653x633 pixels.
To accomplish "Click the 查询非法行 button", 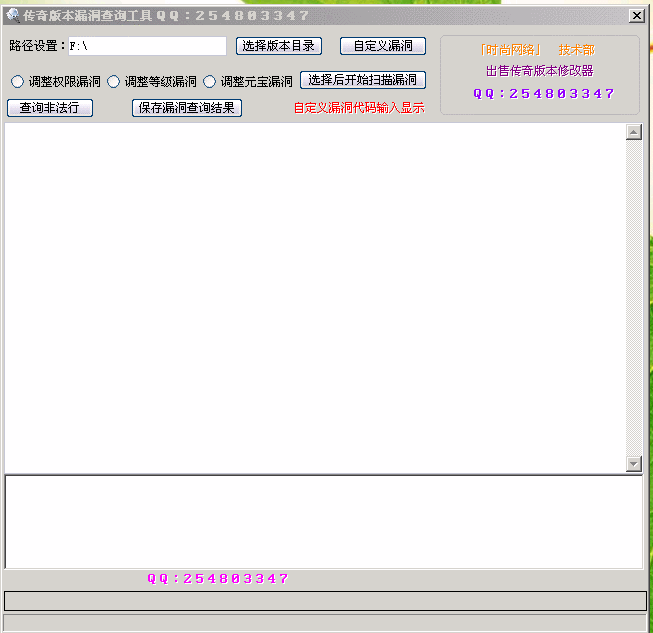I will click(49, 108).
